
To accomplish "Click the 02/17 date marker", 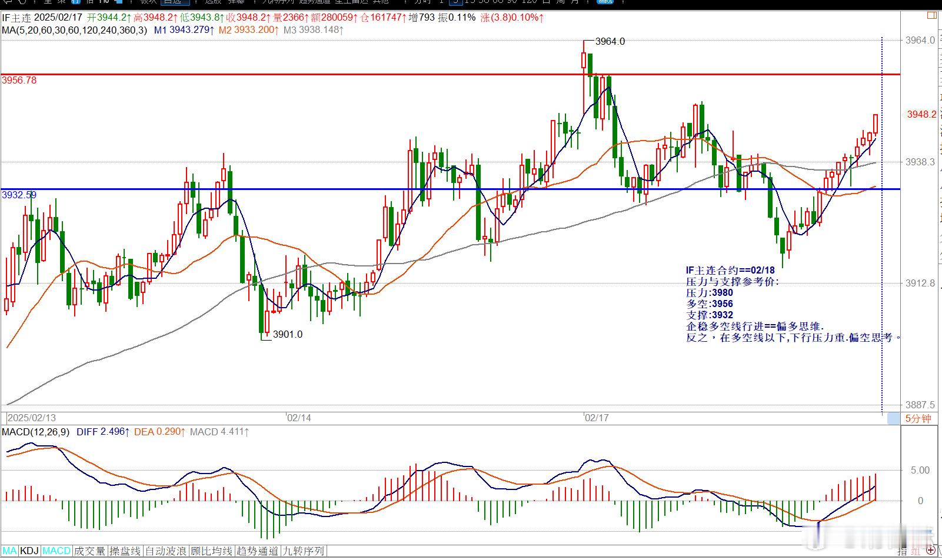I will 597,418.
